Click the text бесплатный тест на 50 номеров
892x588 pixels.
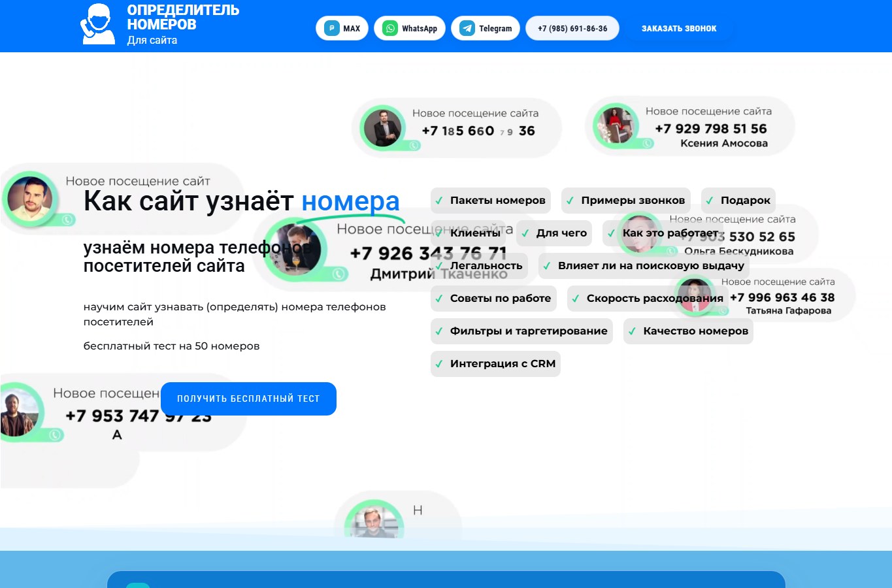click(x=171, y=346)
